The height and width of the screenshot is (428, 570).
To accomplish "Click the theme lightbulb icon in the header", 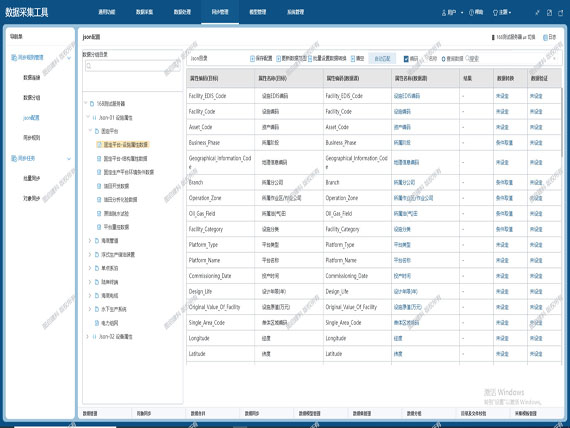I will pyautogui.click(x=495, y=13).
